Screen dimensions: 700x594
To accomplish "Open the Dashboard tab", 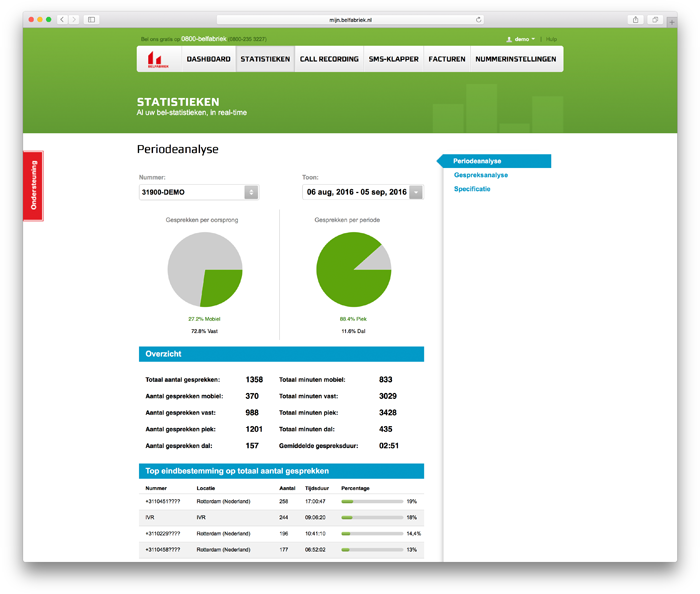I will coord(208,59).
